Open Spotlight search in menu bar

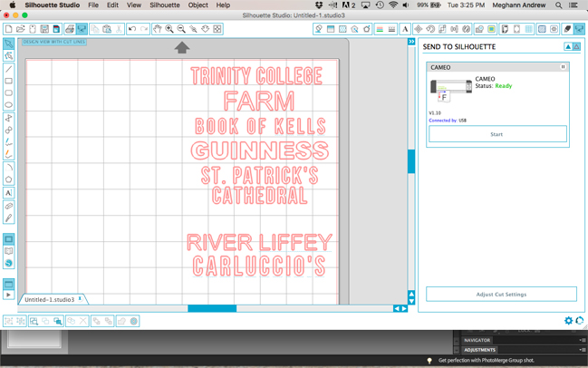tap(558, 5)
